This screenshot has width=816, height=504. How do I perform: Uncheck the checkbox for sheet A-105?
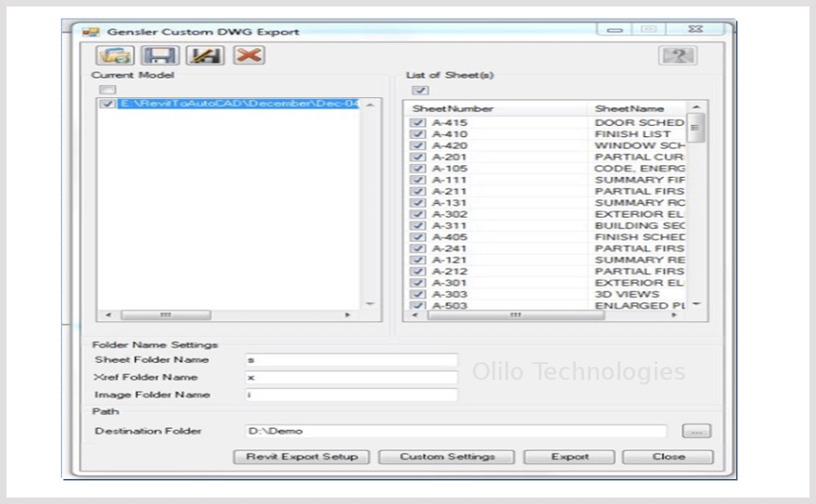click(417, 169)
